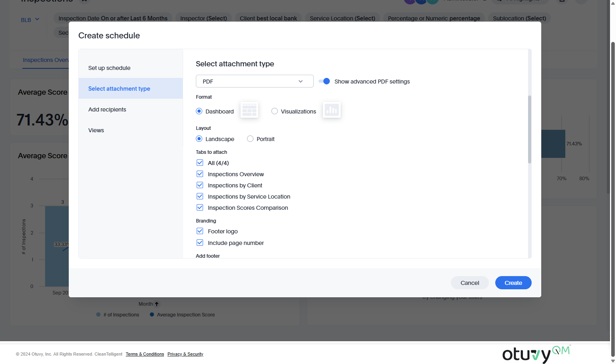616x364 pixels.
Task: Click the Cancel button
Action: (x=470, y=282)
